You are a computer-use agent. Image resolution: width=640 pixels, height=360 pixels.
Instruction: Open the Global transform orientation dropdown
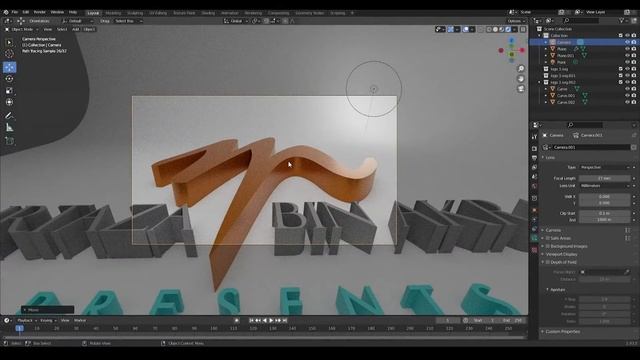[236, 21]
